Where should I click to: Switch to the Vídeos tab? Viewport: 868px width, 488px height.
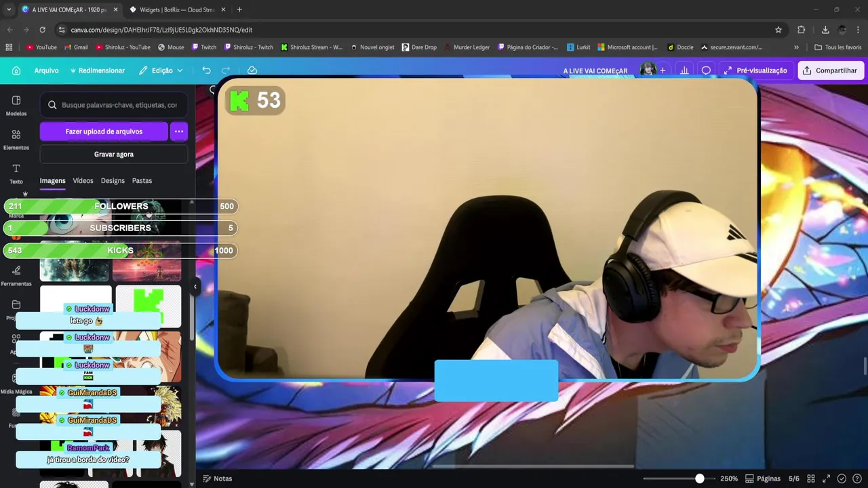point(83,181)
